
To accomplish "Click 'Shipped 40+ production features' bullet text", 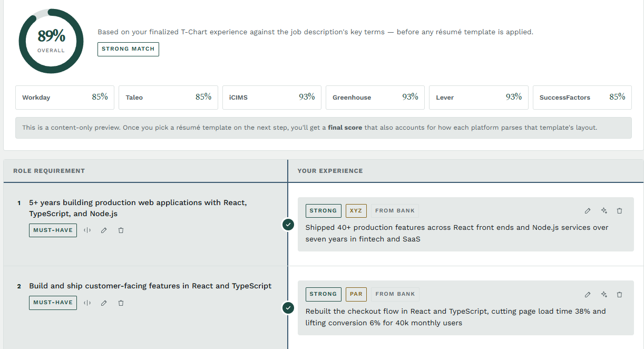I will point(457,233).
